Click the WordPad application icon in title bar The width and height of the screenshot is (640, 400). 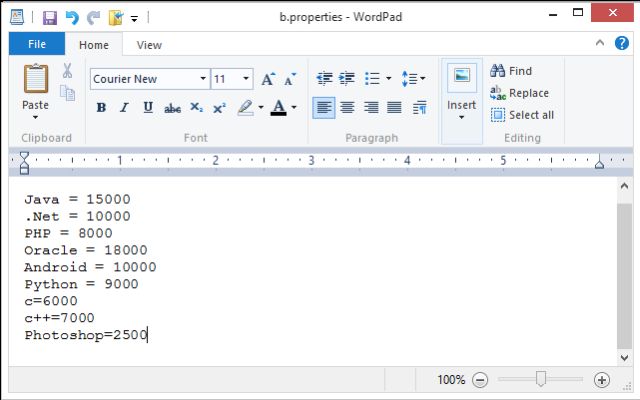17,17
